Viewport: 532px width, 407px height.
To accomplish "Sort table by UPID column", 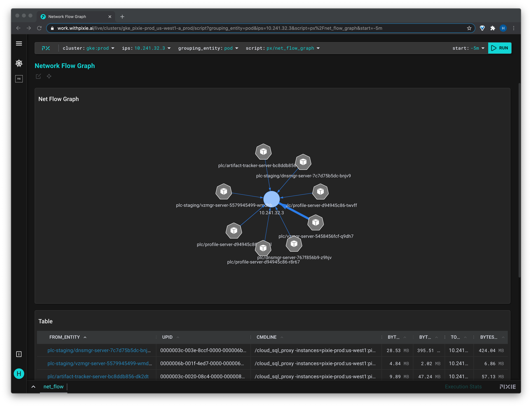I will tap(167, 337).
